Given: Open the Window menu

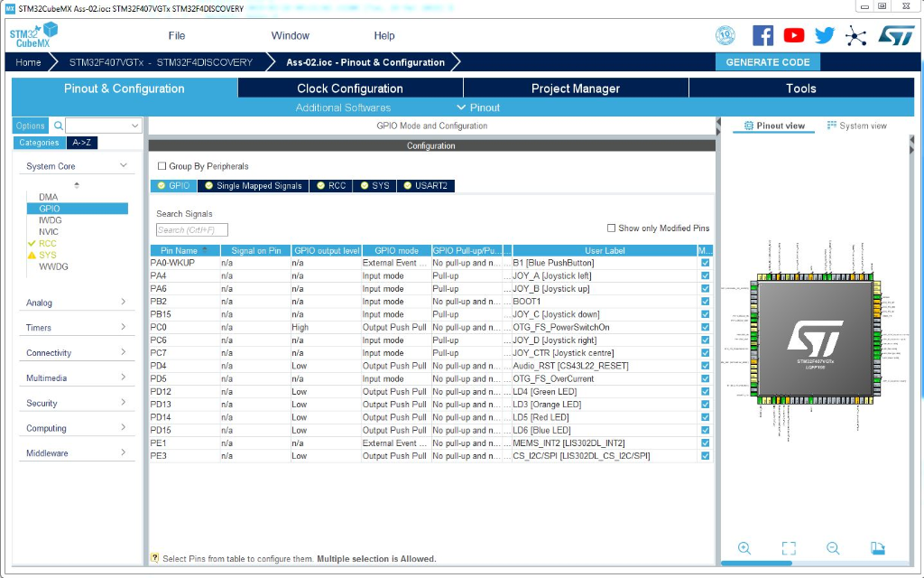Looking at the screenshot, I should [290, 36].
